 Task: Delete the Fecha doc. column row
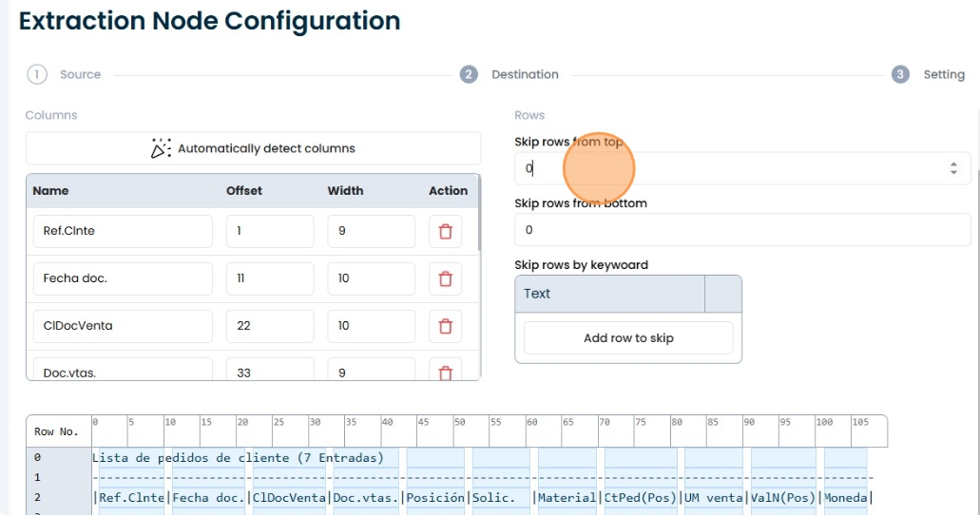point(446,278)
